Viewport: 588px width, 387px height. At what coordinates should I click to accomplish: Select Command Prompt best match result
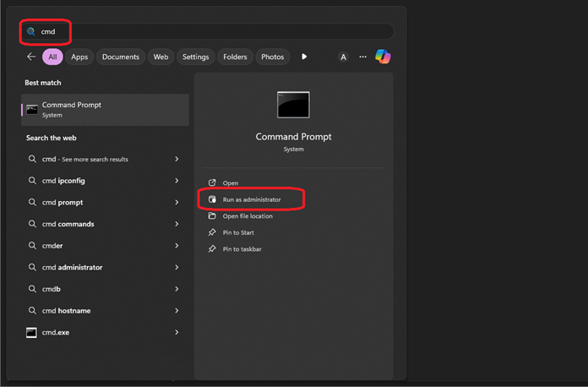point(105,110)
